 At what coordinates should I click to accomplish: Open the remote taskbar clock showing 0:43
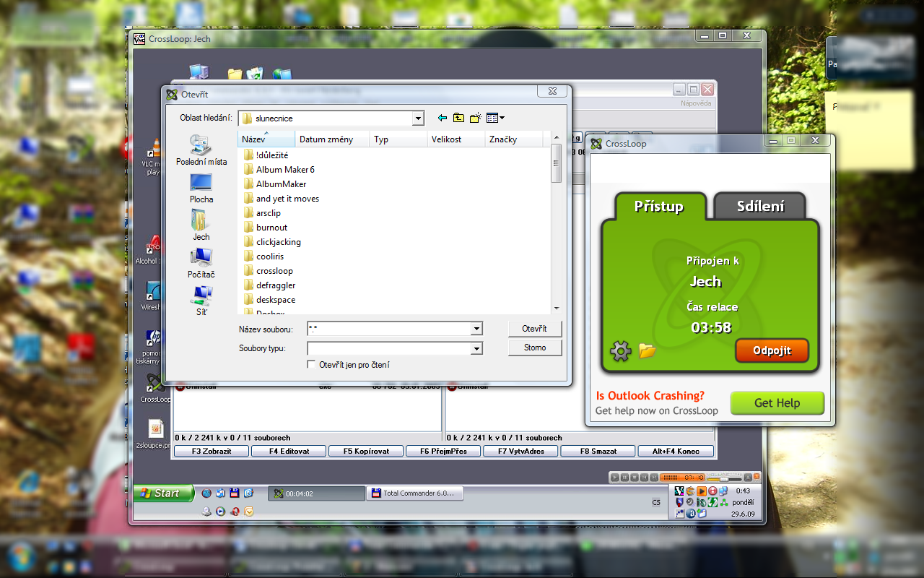(743, 491)
